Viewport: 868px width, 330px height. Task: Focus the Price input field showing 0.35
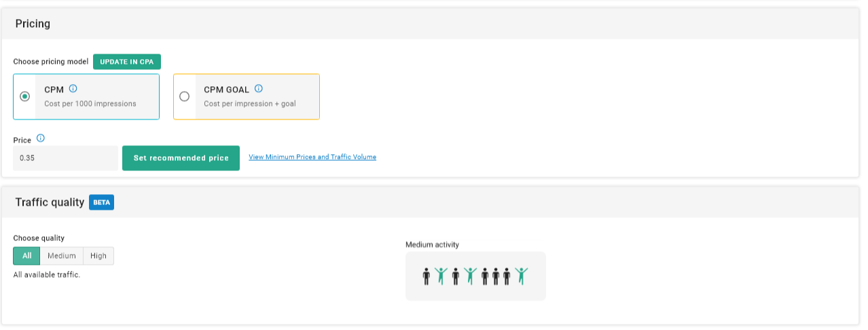coord(65,158)
